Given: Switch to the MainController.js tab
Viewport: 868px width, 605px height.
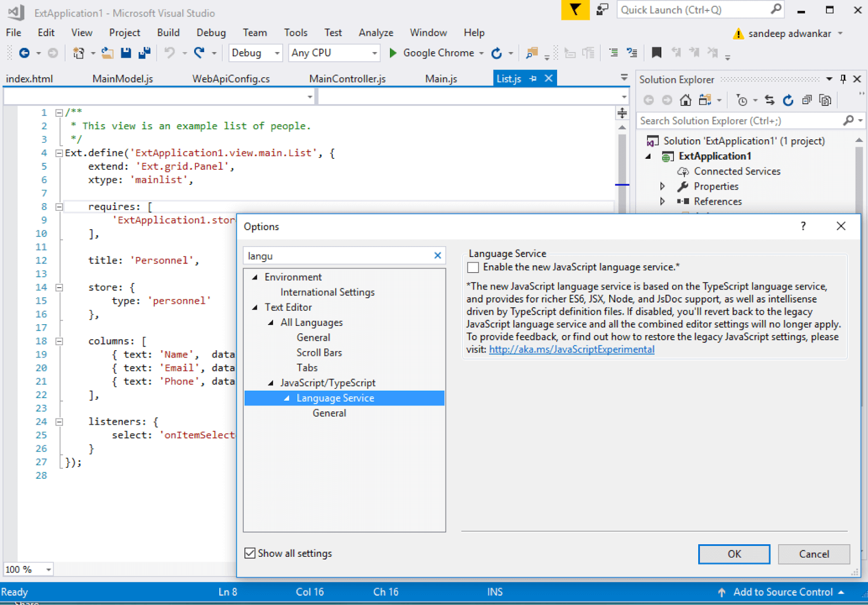Looking at the screenshot, I should coord(347,79).
